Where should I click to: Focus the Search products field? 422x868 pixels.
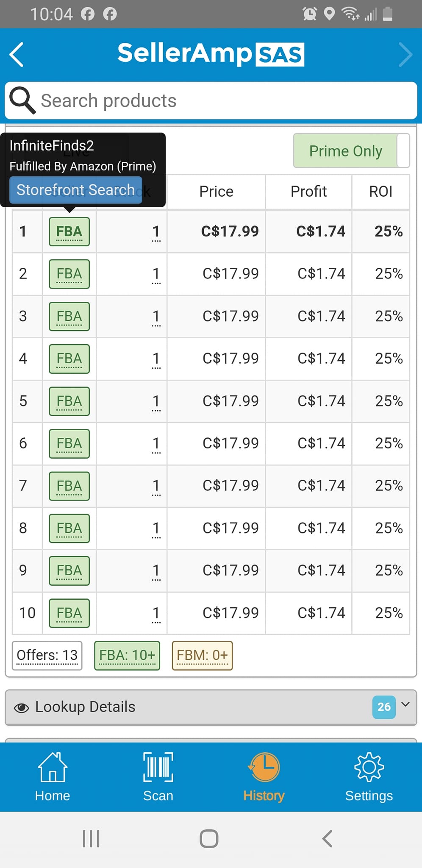(x=211, y=100)
